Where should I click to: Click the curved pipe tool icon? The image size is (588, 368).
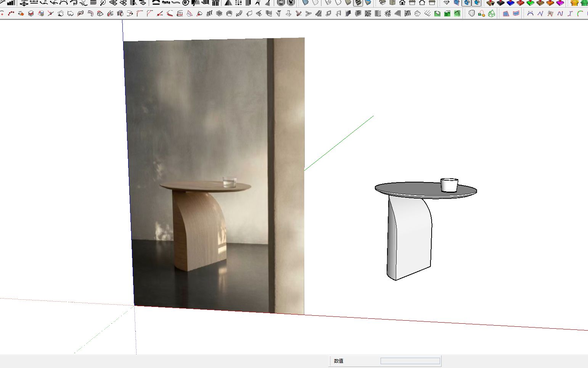click(x=90, y=13)
